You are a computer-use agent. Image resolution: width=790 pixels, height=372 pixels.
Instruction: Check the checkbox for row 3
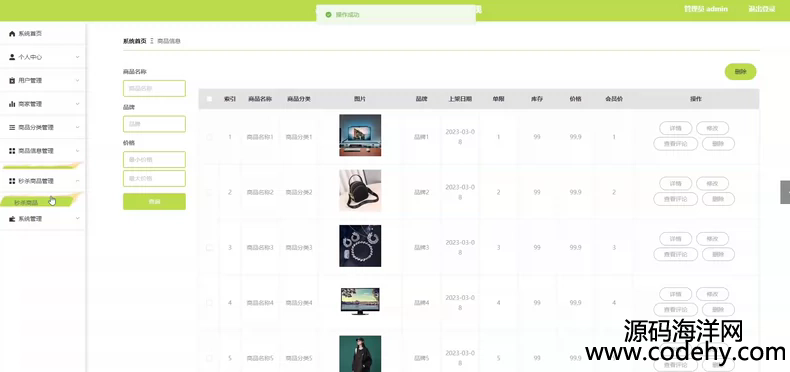210,247
